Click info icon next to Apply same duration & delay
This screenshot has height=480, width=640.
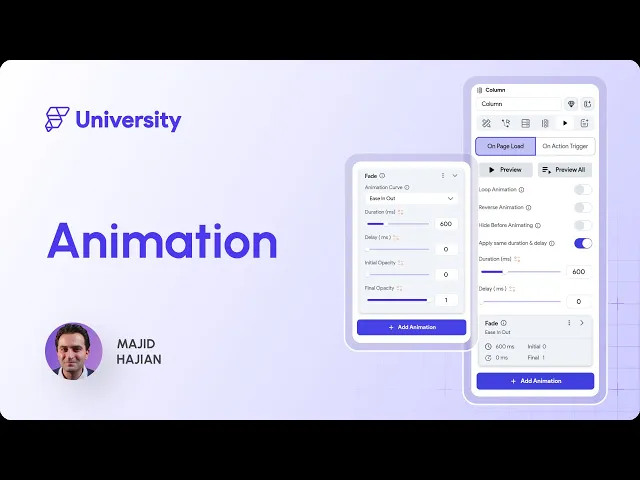552,244
